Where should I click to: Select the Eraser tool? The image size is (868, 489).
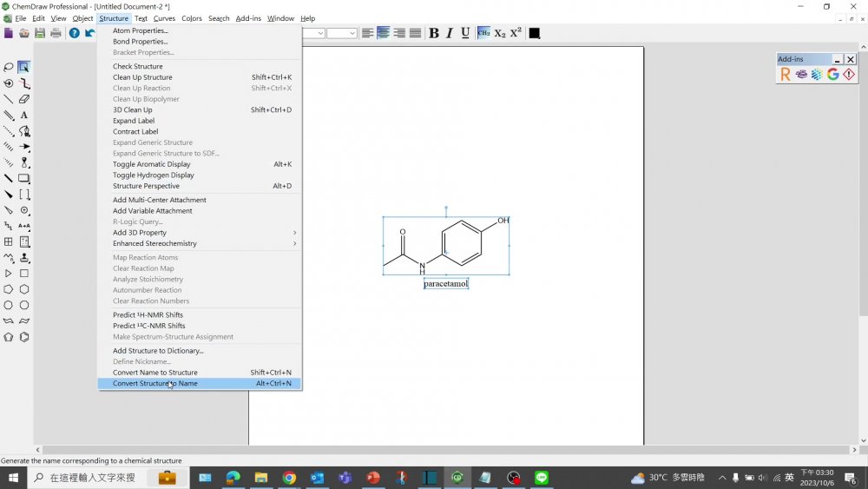[24, 99]
